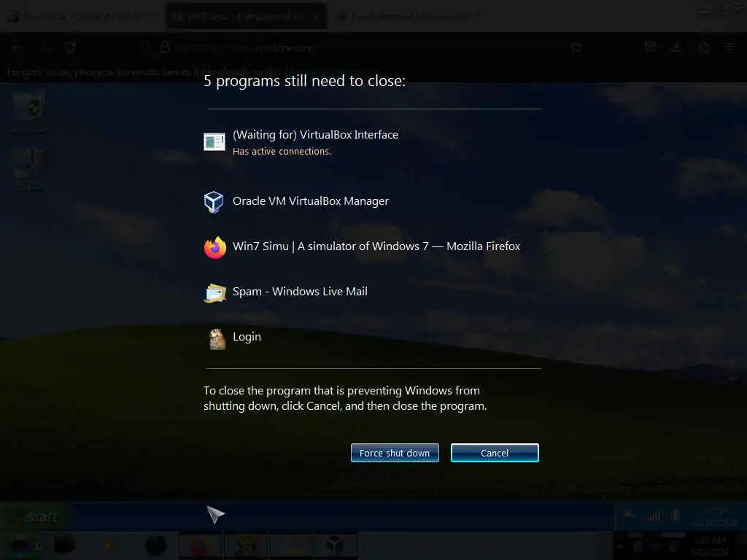The height and width of the screenshot is (560, 747).
Task: Click the dimmed simulator action center flag
Action: tap(630, 516)
